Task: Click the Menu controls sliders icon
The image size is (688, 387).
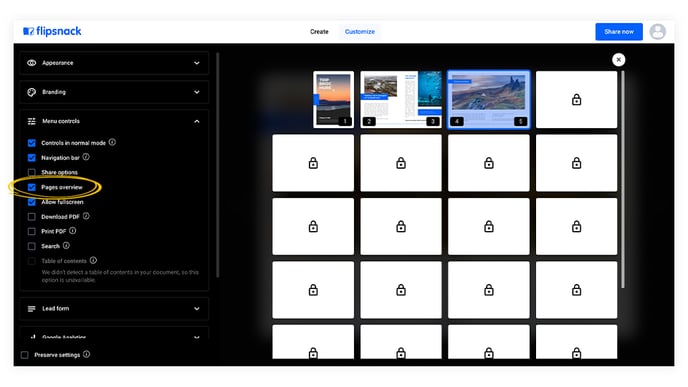Action: point(32,121)
